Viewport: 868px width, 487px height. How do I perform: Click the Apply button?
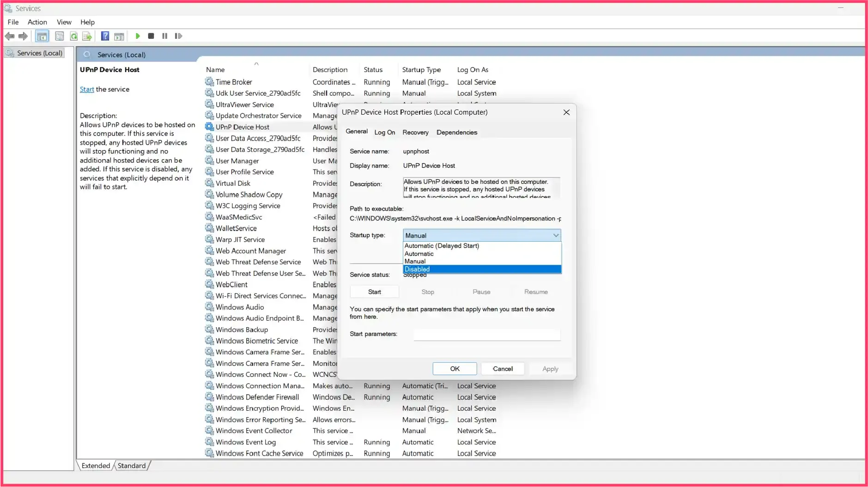point(550,368)
